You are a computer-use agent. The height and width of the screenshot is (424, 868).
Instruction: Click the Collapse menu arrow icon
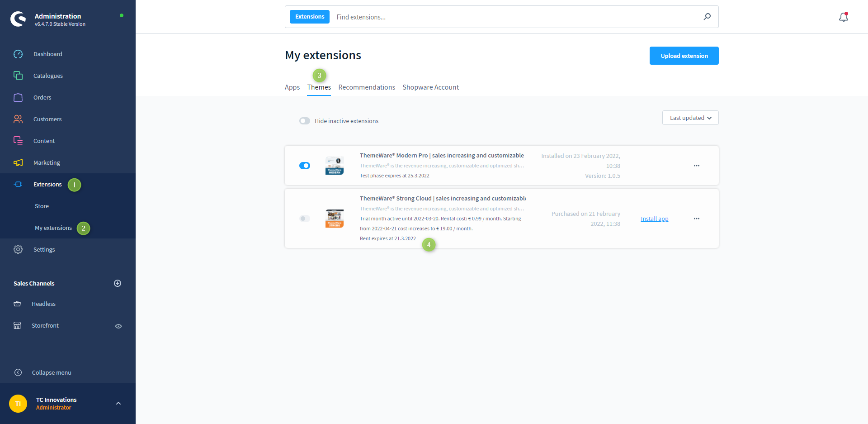(18, 372)
